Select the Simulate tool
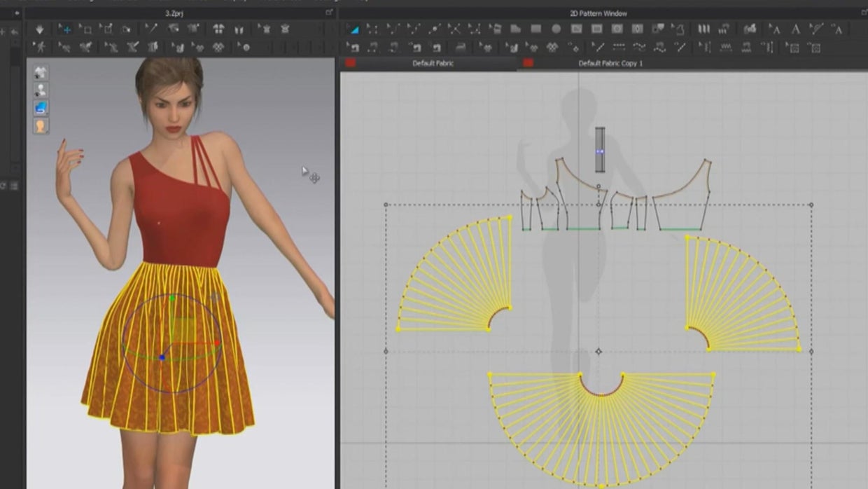 (x=41, y=30)
